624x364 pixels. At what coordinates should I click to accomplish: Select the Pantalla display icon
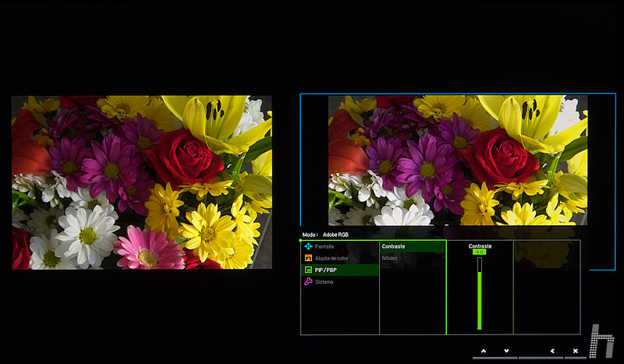click(x=308, y=246)
